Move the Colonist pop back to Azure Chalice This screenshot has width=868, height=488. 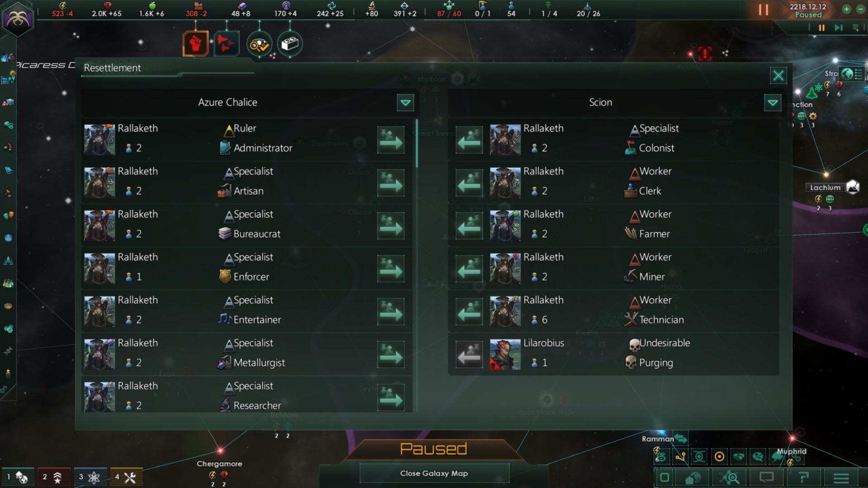click(469, 140)
